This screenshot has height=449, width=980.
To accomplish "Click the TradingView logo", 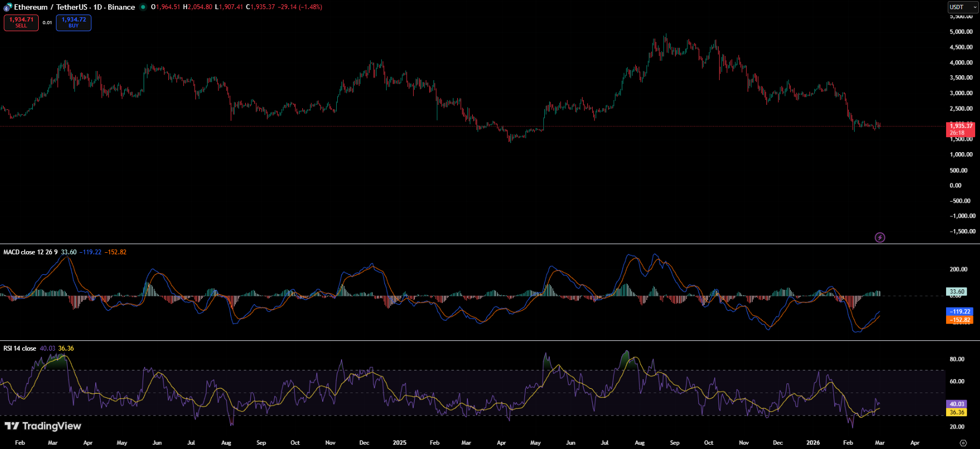I will tap(43, 426).
